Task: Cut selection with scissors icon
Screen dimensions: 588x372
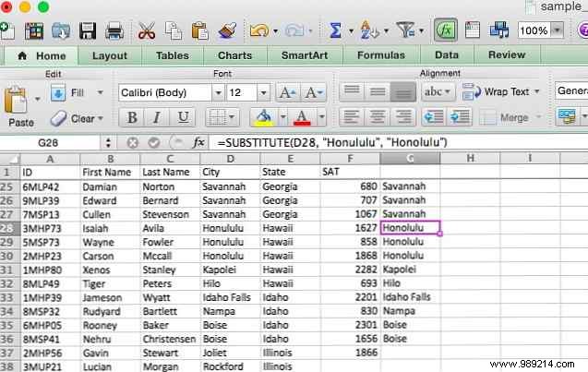Action: (147, 30)
